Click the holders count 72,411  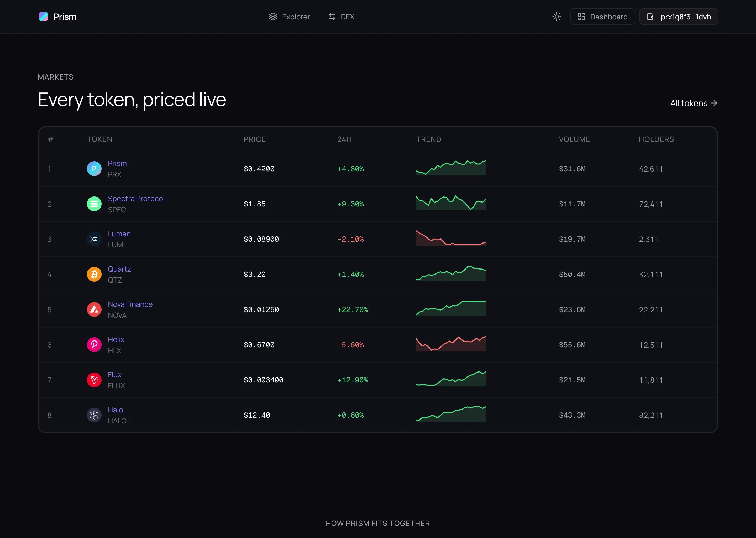pyautogui.click(x=651, y=204)
